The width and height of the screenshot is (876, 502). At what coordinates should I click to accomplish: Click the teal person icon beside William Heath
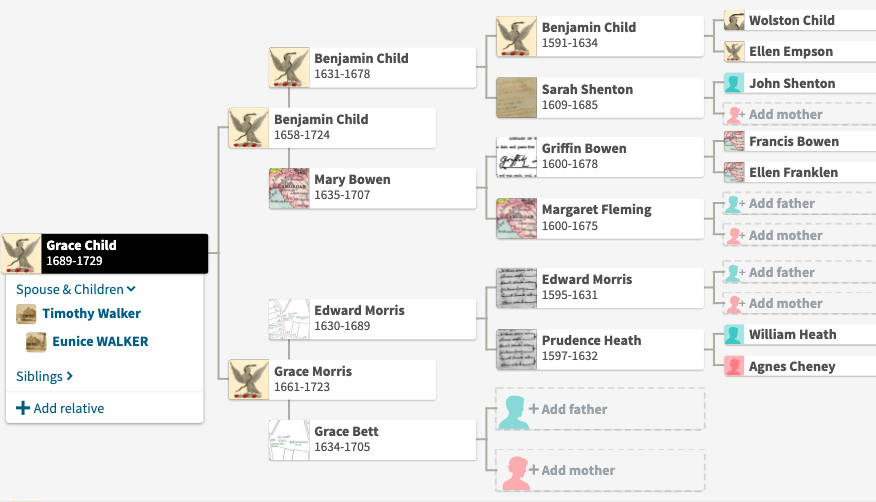[x=734, y=334]
